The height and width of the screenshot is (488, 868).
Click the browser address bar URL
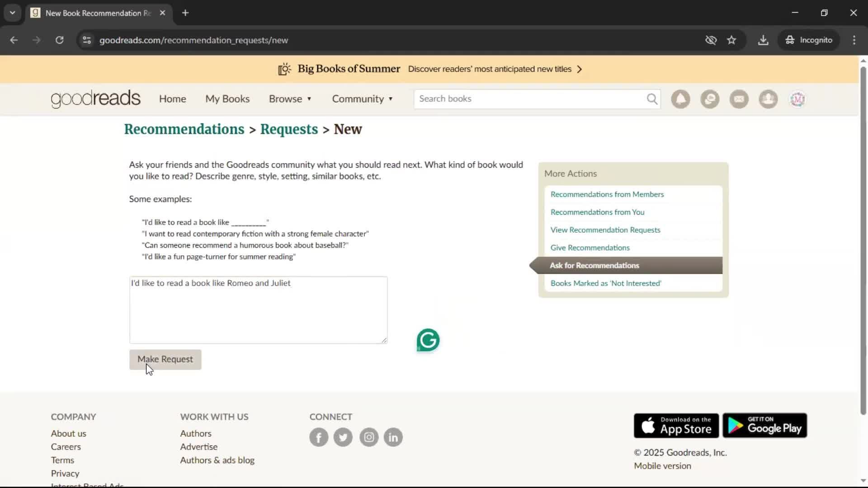193,40
